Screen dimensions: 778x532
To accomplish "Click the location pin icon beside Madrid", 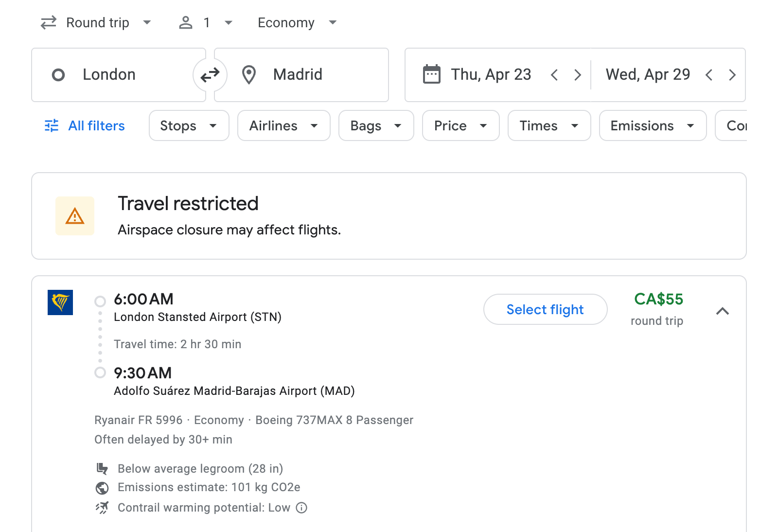I will [x=248, y=74].
